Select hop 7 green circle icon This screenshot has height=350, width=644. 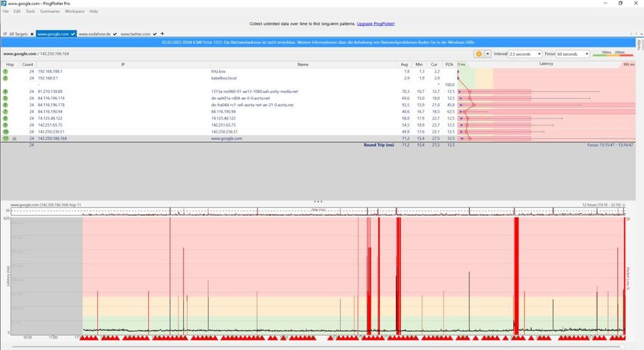[5, 112]
